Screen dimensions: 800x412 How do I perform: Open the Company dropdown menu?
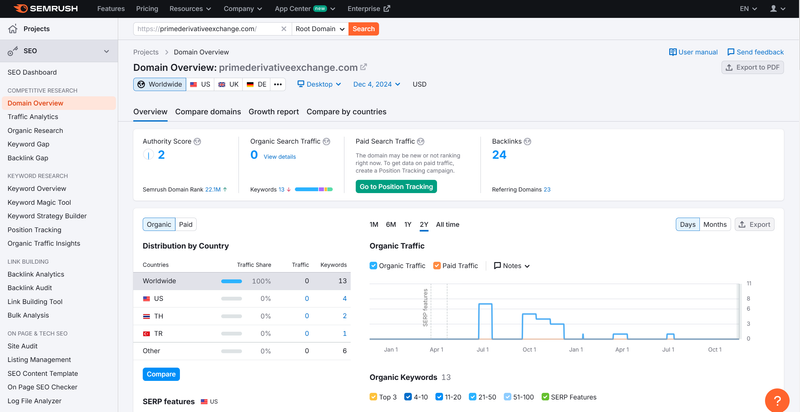coord(243,9)
